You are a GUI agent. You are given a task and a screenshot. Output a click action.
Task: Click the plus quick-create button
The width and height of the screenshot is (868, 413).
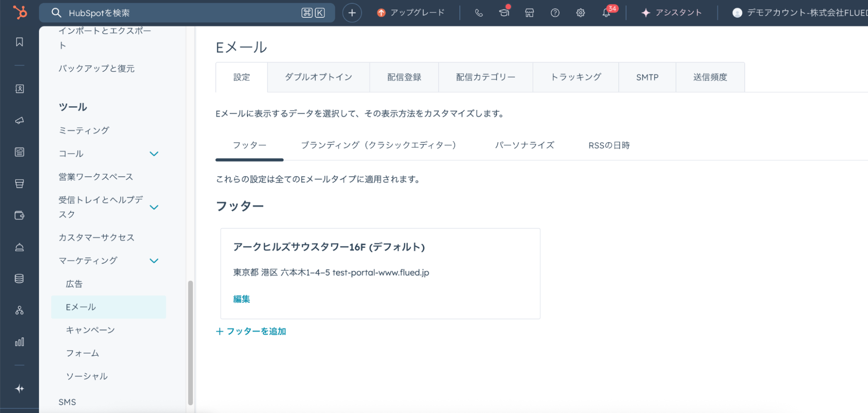[x=352, y=13]
